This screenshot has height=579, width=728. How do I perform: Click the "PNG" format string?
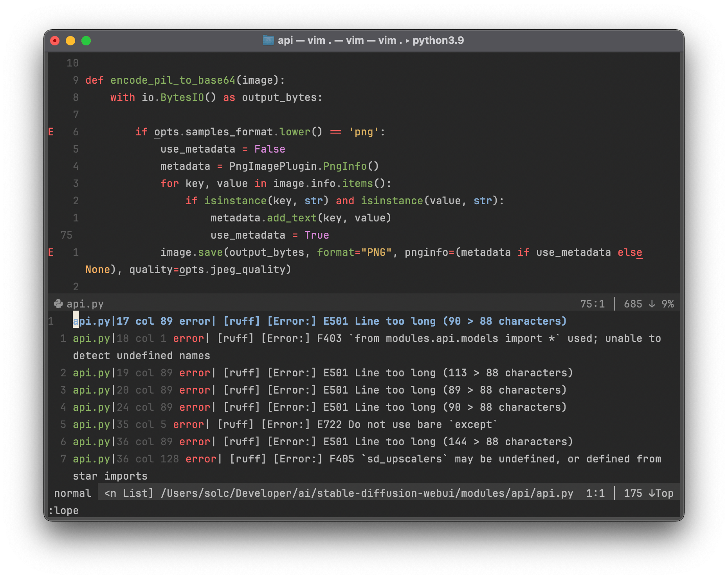click(376, 252)
